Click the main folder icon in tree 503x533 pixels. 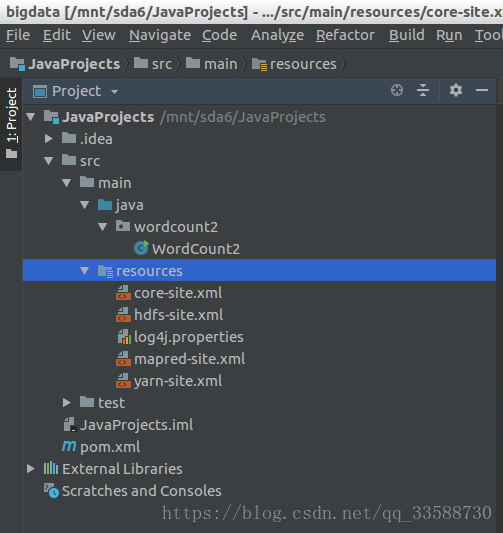pos(87,182)
